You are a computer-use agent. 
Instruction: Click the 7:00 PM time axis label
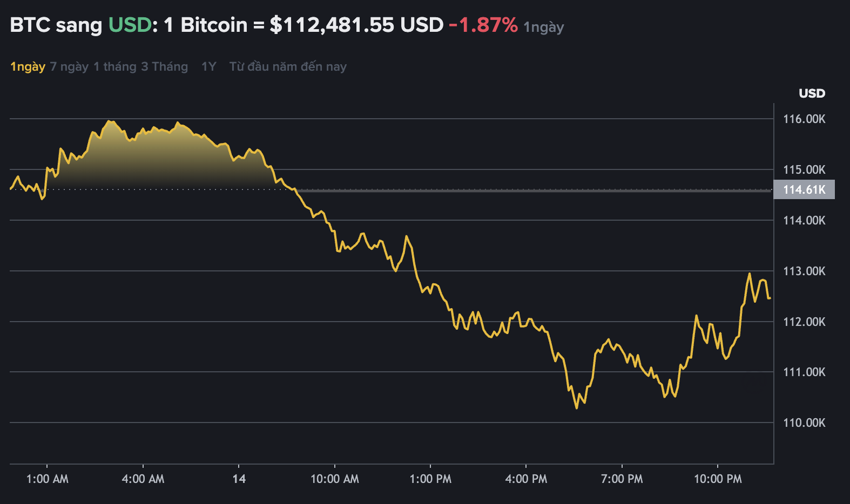pos(622,479)
